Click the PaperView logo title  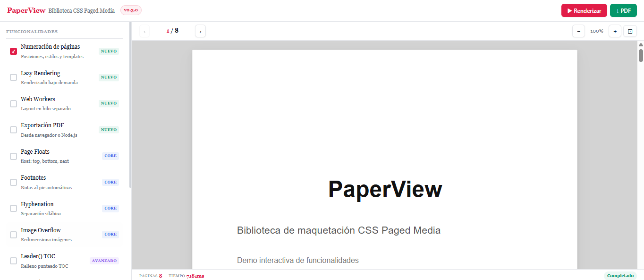(x=26, y=10)
